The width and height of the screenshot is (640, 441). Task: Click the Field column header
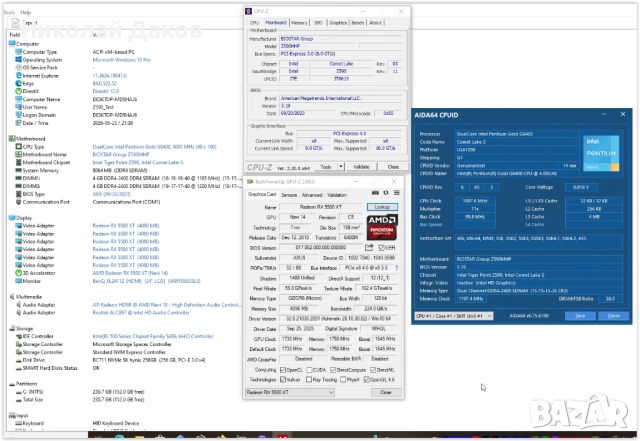15,35
